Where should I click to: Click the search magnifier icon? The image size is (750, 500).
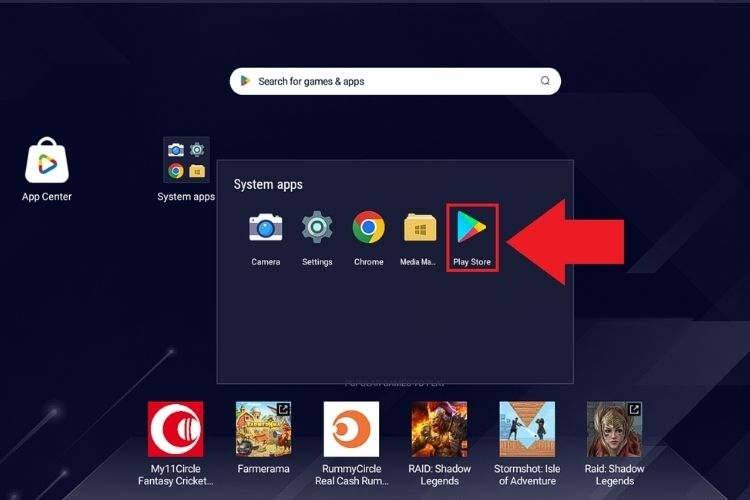(545, 81)
